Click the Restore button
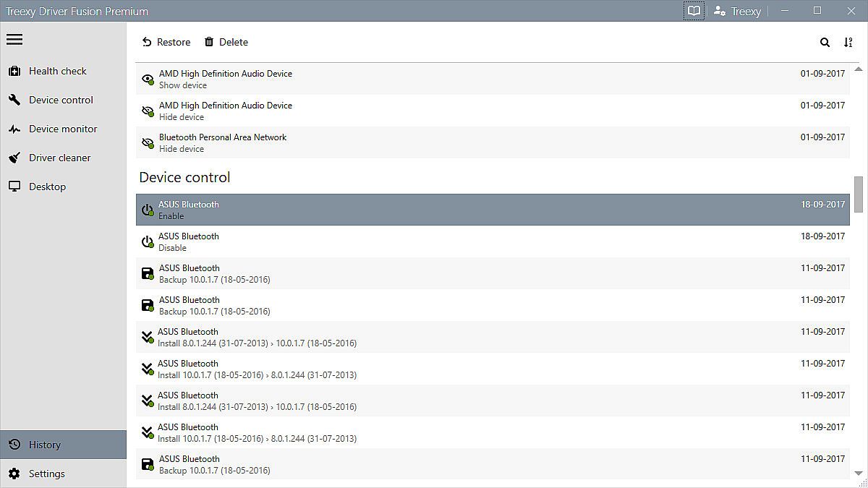The width and height of the screenshot is (868, 488). coord(166,42)
